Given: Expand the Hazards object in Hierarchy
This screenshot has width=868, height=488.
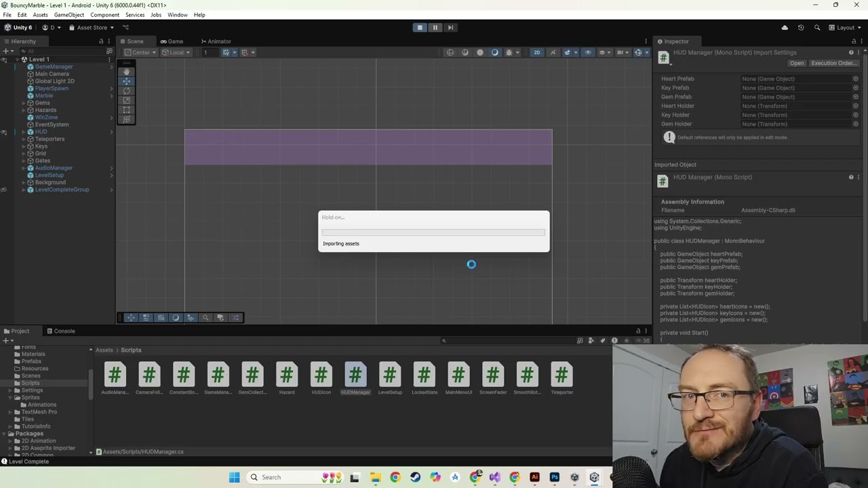Looking at the screenshot, I should click(x=24, y=110).
